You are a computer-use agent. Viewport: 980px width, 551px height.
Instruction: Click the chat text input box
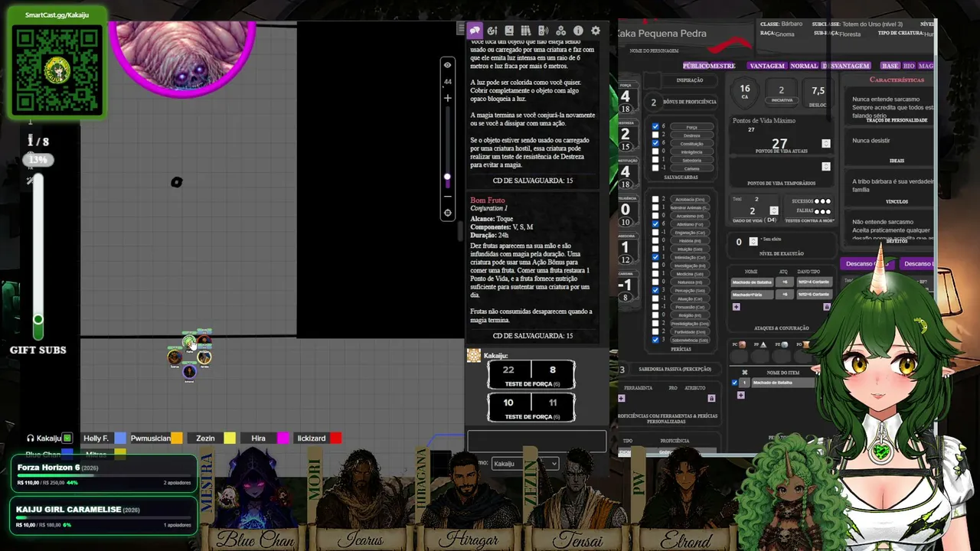pos(537,441)
